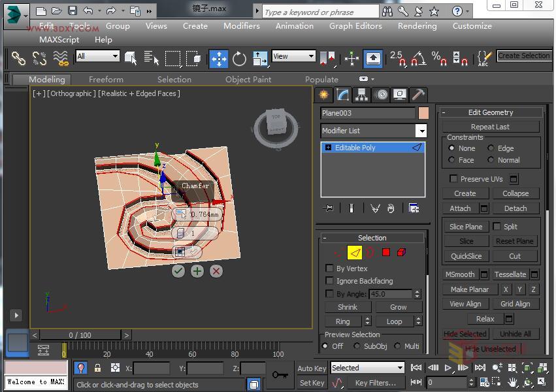Open the Utilities panel hammer icon
Viewport: 556px width, 392px height.
tap(419, 94)
